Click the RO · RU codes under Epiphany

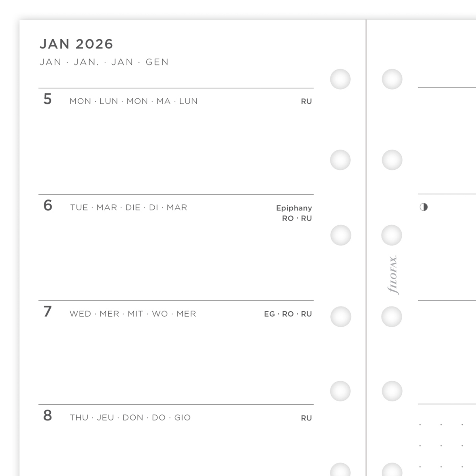[297, 218]
